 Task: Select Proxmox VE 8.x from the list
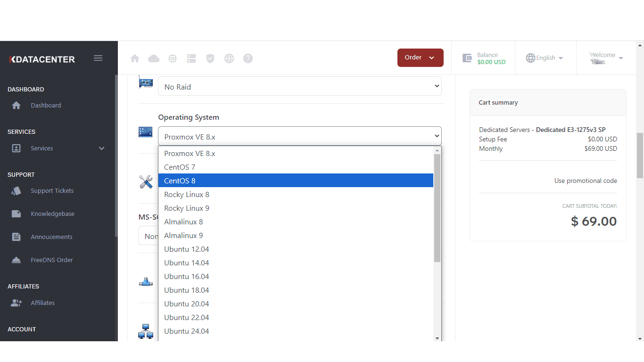coord(296,154)
